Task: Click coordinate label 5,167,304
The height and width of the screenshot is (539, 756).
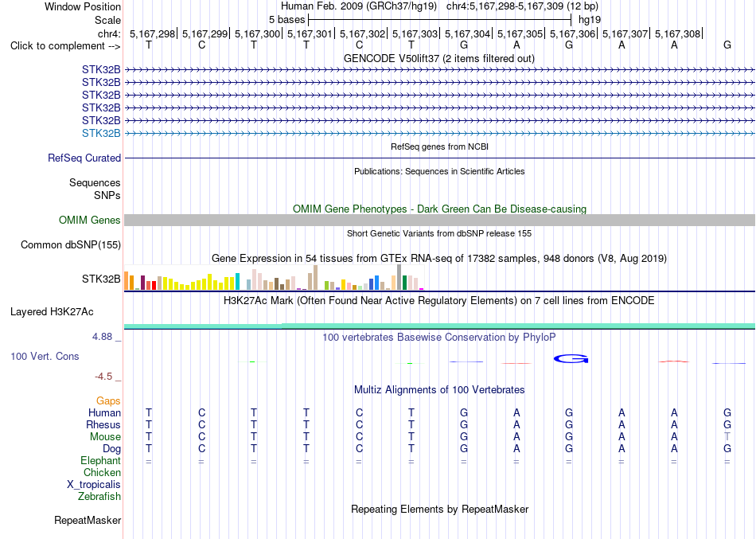Action: pos(467,33)
